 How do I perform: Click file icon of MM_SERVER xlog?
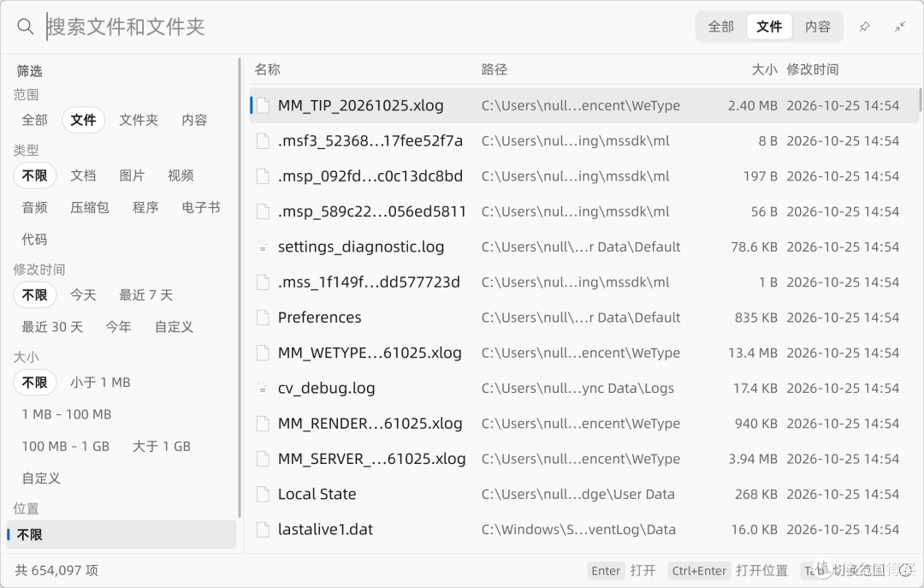[x=263, y=459]
